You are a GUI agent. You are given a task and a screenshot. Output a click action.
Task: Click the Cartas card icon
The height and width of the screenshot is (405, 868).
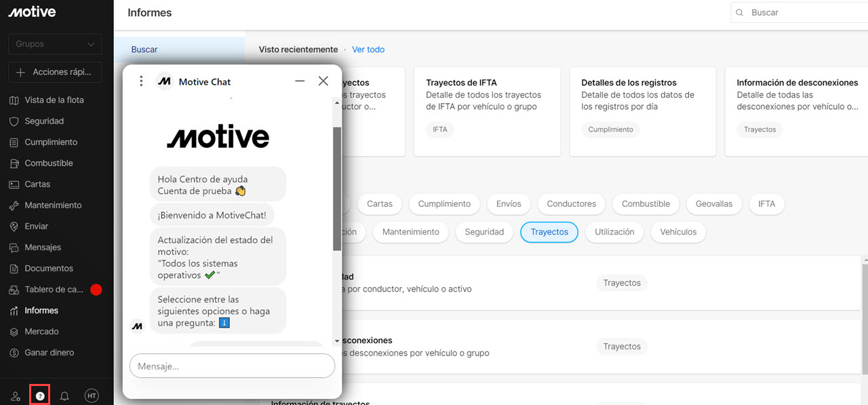click(14, 185)
